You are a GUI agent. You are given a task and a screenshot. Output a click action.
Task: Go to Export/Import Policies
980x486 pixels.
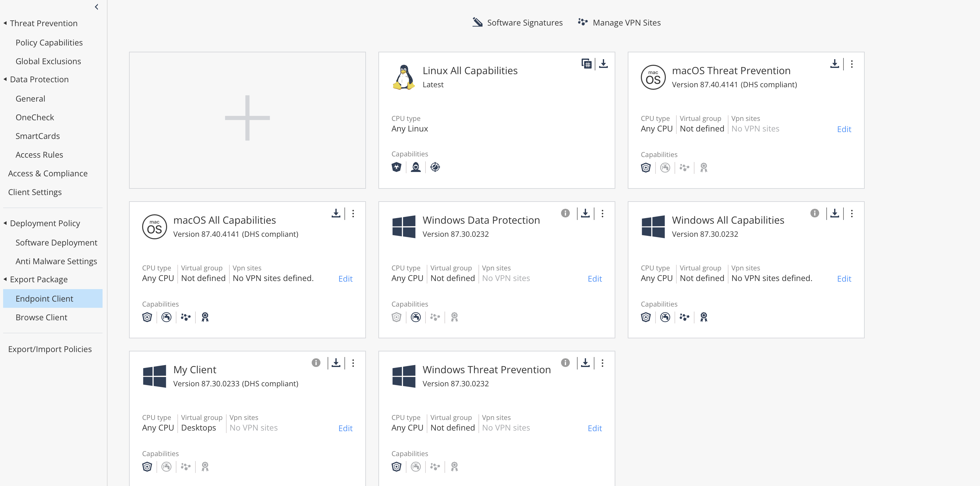pos(50,349)
